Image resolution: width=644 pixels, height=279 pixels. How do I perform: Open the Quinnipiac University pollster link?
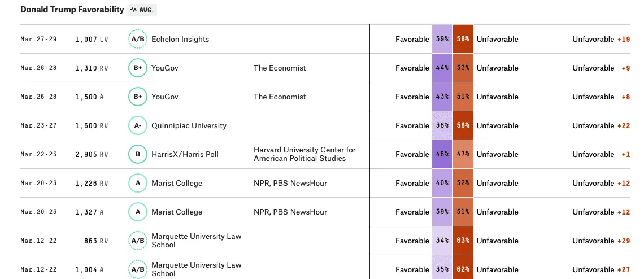click(x=189, y=125)
